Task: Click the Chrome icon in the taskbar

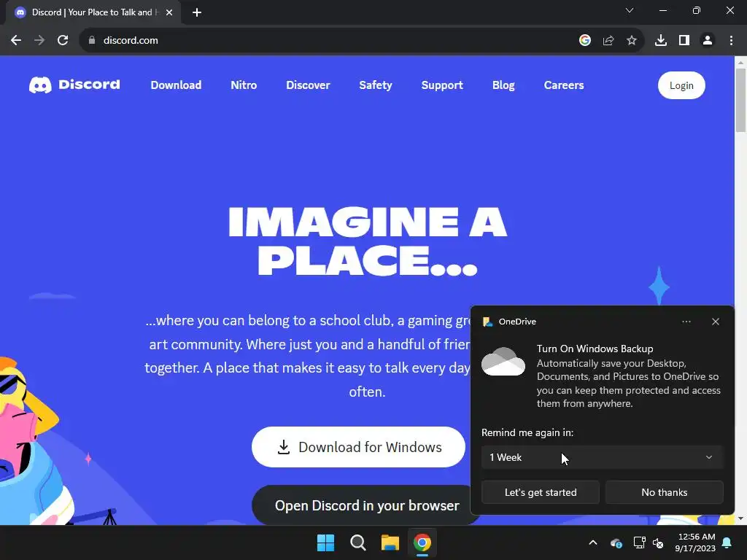Action: 422,542
